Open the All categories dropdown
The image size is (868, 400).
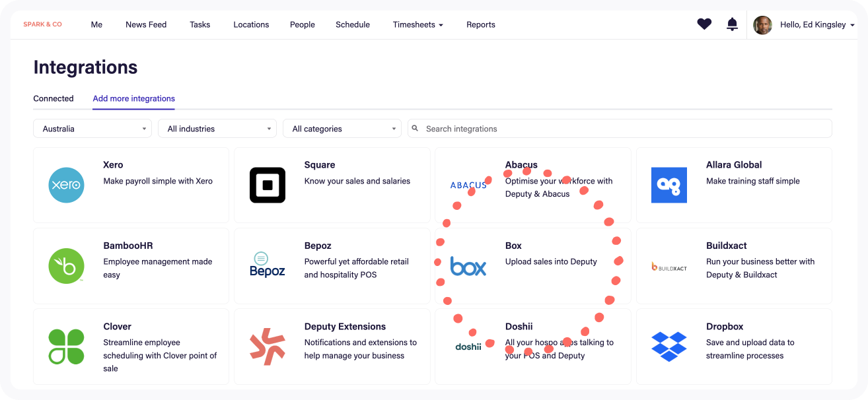[x=342, y=129]
